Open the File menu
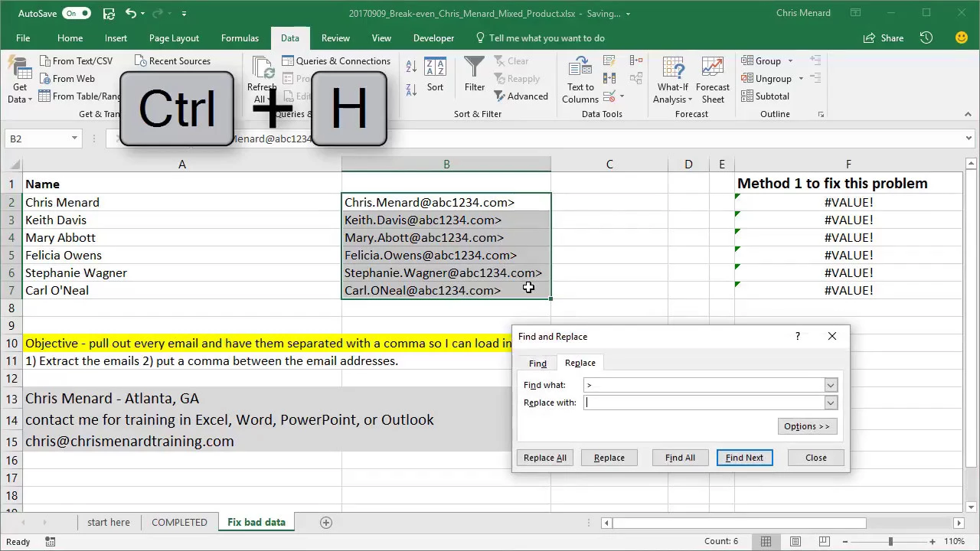980x551 pixels. click(x=23, y=38)
